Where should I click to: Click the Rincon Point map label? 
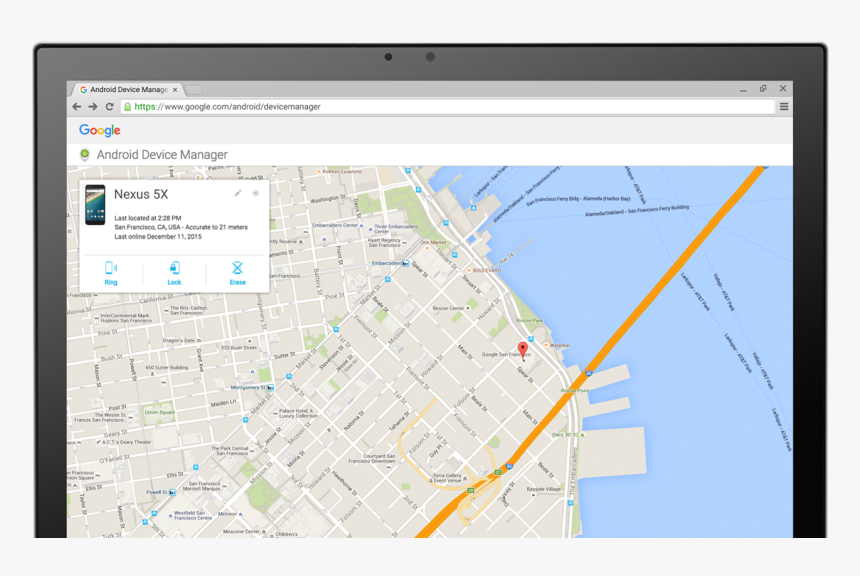(575, 391)
